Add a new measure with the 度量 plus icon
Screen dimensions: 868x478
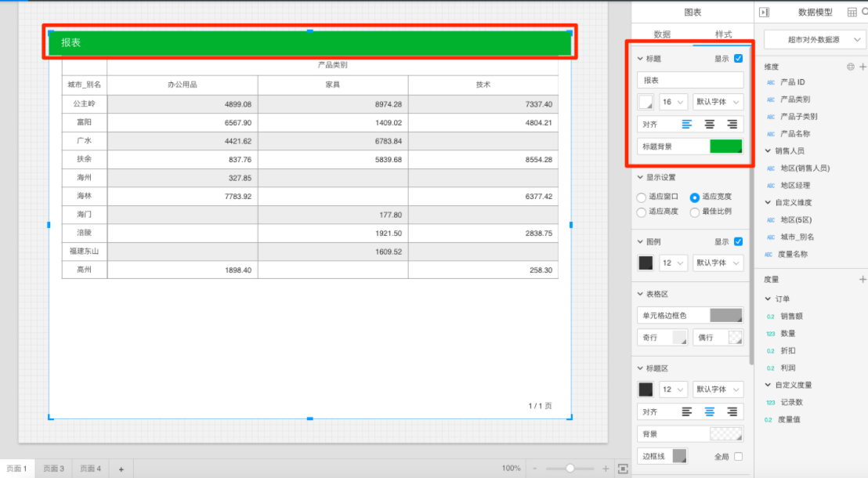pos(863,280)
